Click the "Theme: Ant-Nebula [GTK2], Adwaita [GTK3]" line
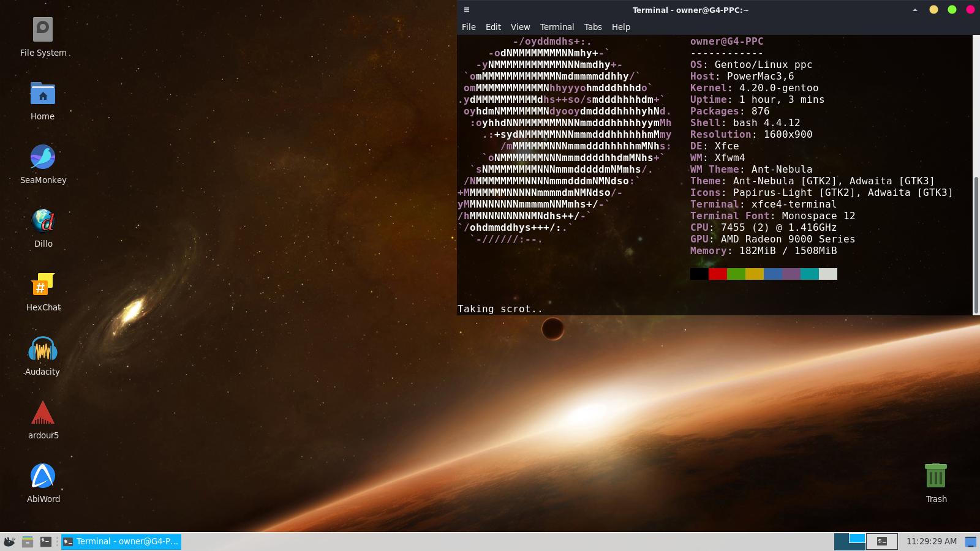Image resolution: width=980 pixels, height=551 pixels. tap(813, 181)
